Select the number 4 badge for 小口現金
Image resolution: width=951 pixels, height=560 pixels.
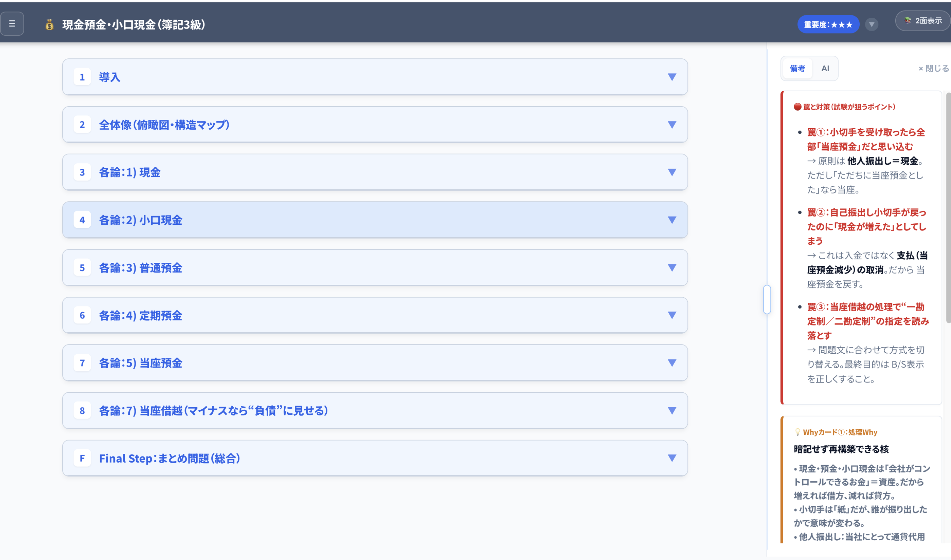(x=82, y=220)
